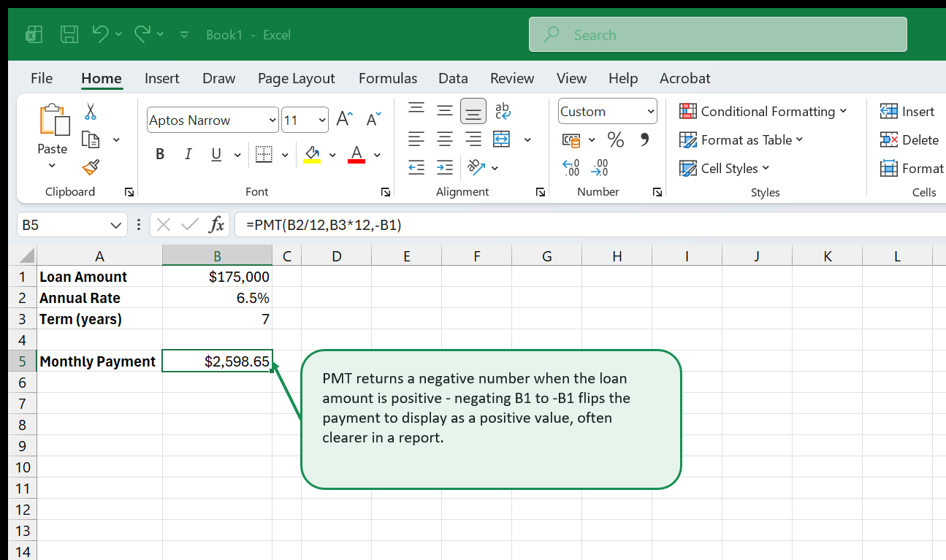The image size is (946, 560).
Task: Apply Percent Style
Action: click(616, 139)
